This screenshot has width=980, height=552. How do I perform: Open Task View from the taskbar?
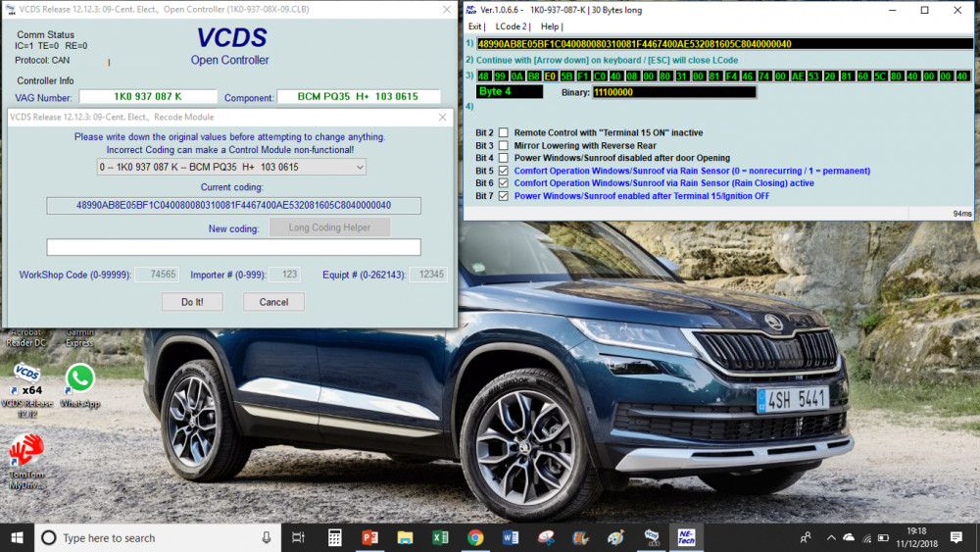coord(299,537)
